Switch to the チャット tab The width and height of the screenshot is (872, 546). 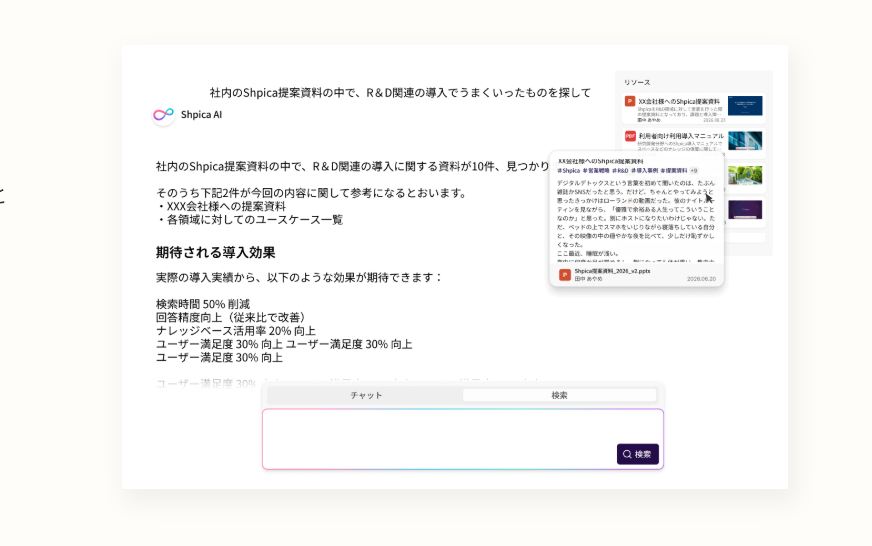pyautogui.click(x=366, y=395)
